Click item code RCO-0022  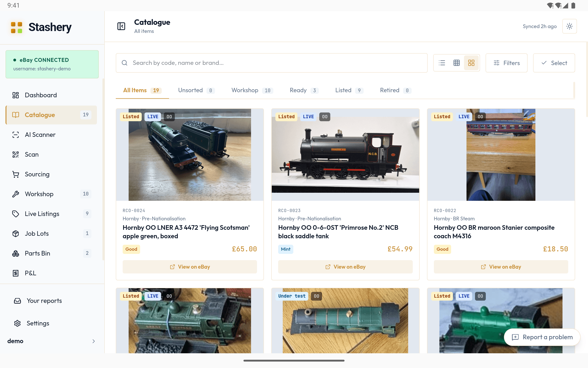(x=445, y=210)
